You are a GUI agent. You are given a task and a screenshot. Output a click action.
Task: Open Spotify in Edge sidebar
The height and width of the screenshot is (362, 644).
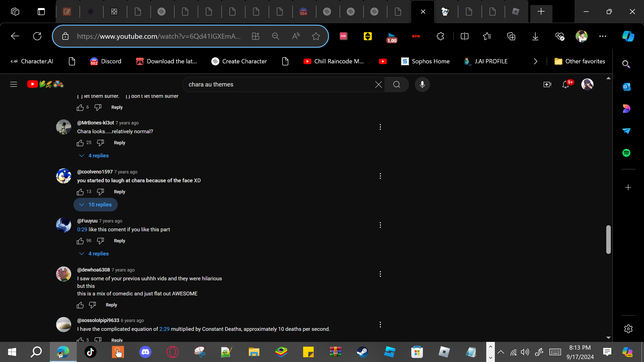pyautogui.click(x=626, y=153)
